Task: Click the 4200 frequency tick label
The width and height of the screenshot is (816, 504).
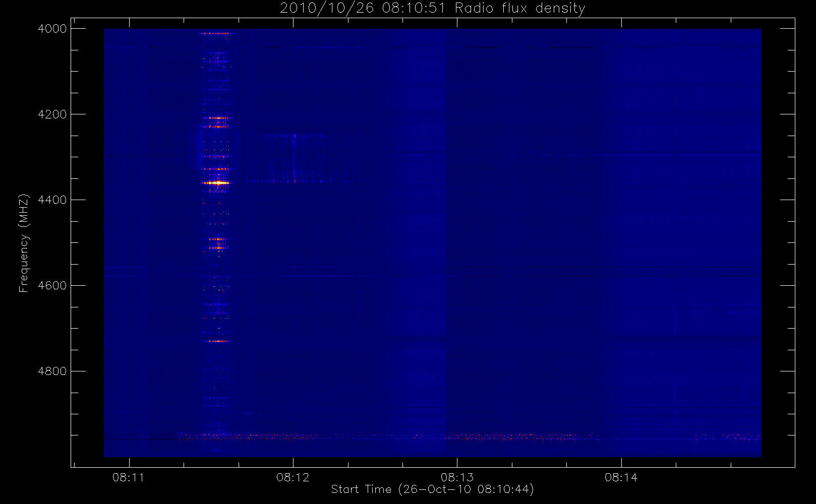Action: pos(52,114)
